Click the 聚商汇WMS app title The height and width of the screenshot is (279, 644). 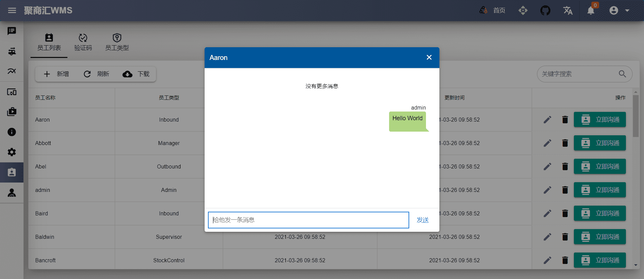point(48,10)
